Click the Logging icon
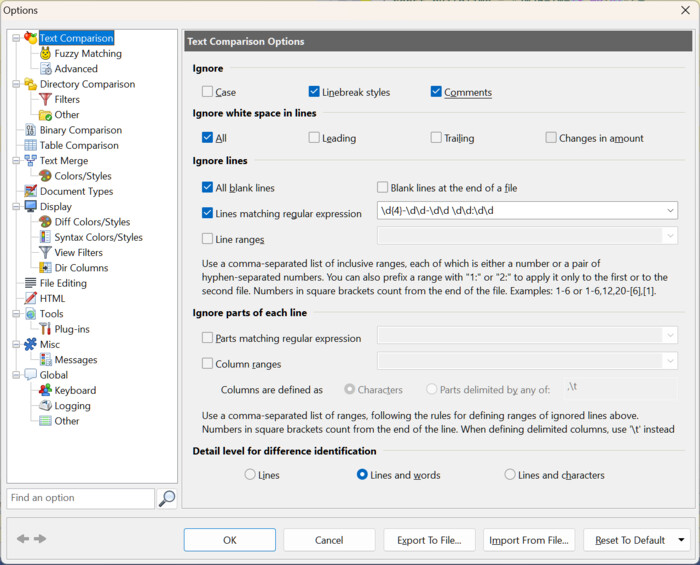Viewport: 700px width, 565px height. pyautogui.click(x=45, y=405)
